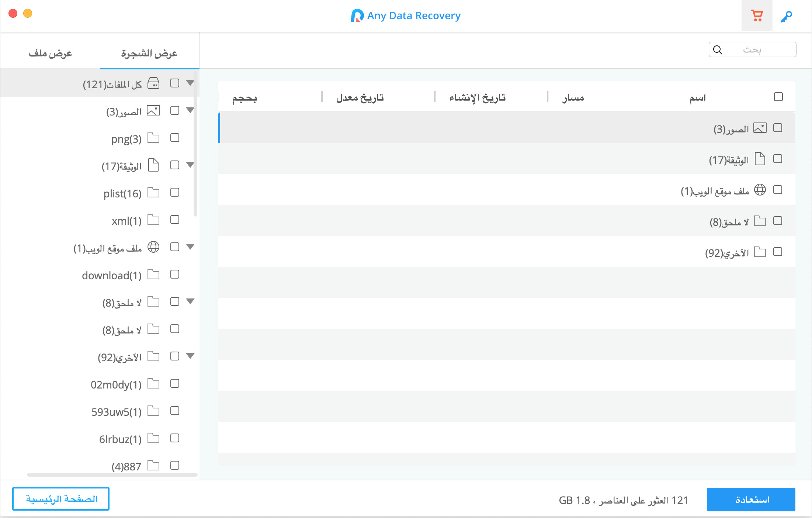Viewport: 812px width, 518px height.
Task: Click the folder icon beside plist(16)
Action: pyautogui.click(x=153, y=193)
